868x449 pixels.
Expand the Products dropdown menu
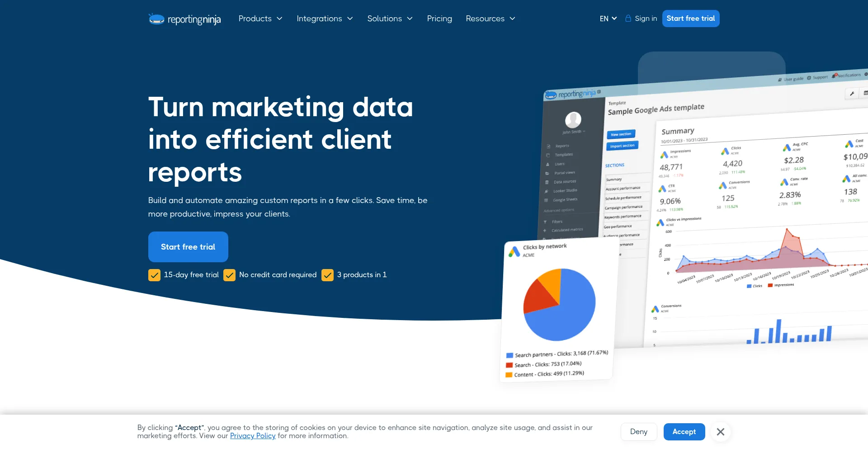coord(260,19)
